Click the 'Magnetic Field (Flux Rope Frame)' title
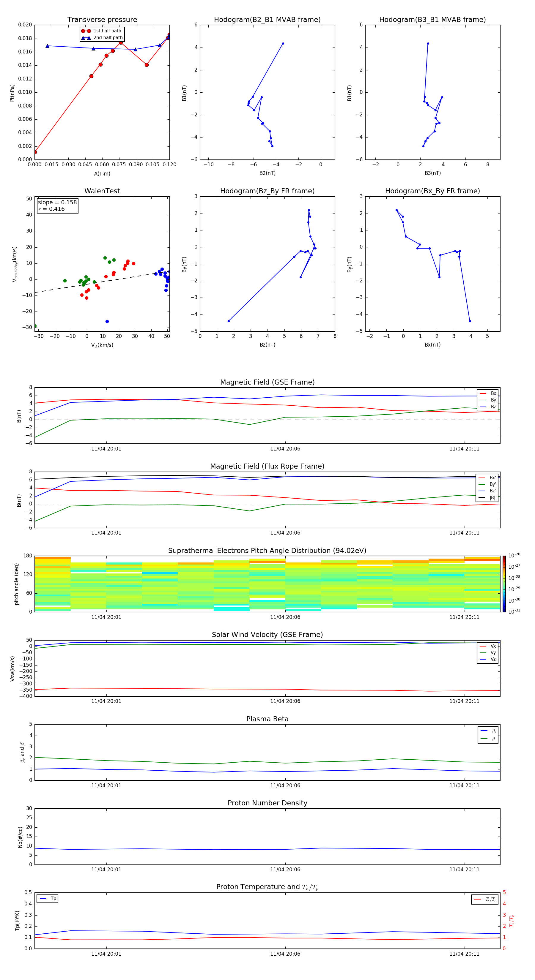 tap(267, 467)
